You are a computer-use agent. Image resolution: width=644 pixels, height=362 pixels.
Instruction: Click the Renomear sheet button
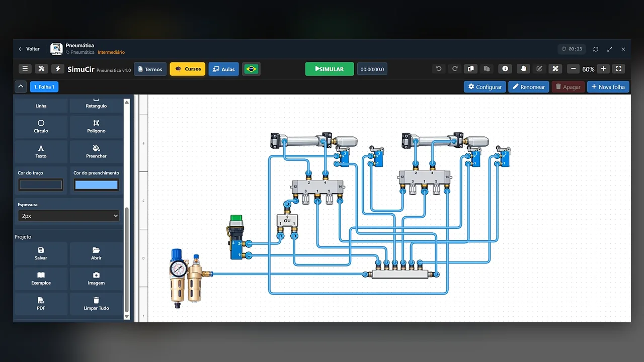[x=529, y=87]
